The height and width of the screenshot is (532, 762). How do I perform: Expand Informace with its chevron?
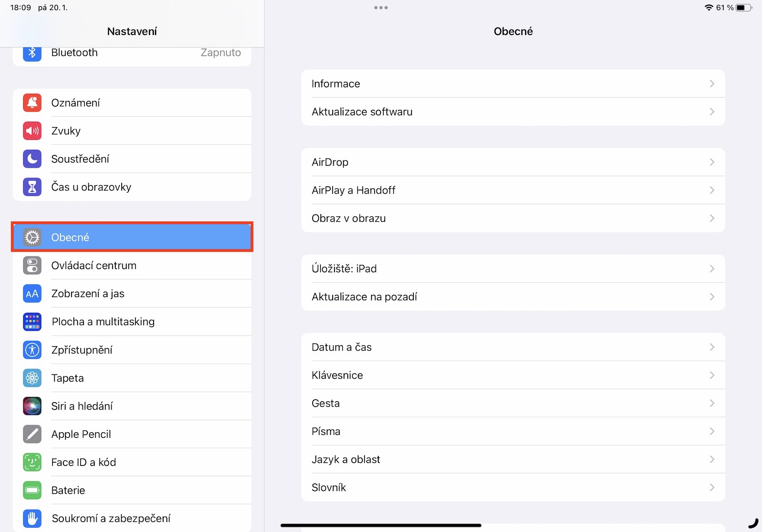coord(712,84)
